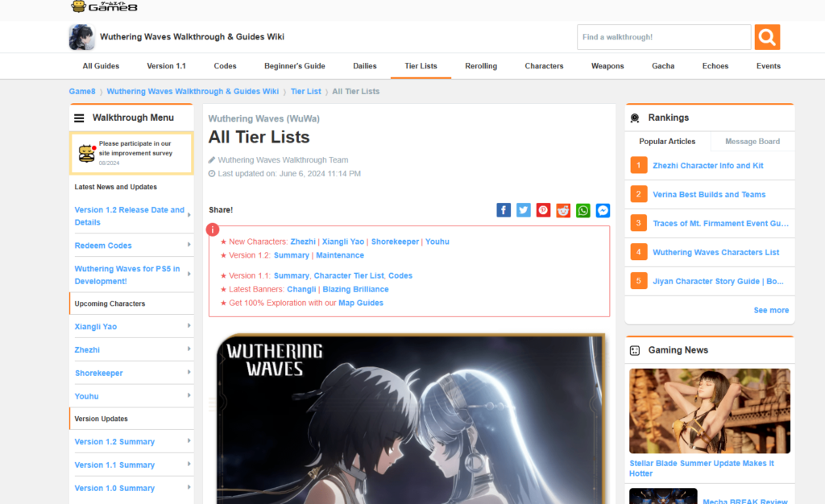Screen dimensions: 825x504
Task: Open Version 1.1 Summary sidebar link
Action: coord(114,465)
